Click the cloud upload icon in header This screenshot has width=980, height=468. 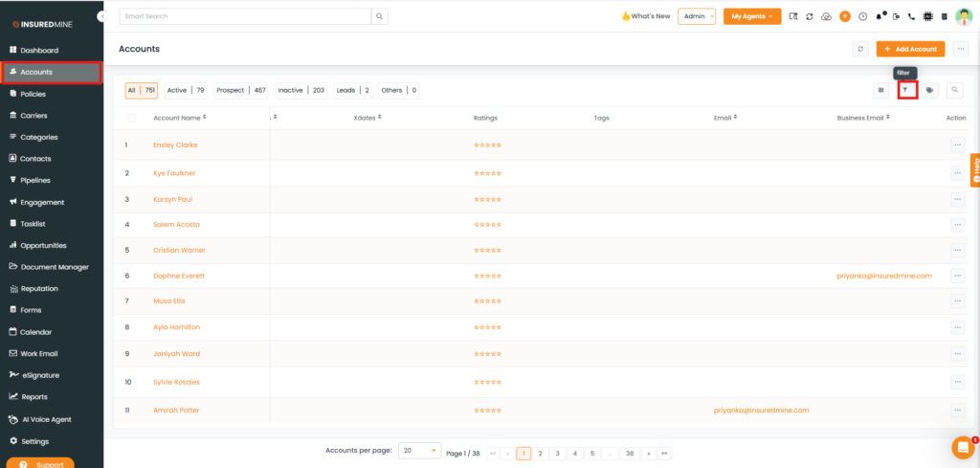[x=827, y=16]
